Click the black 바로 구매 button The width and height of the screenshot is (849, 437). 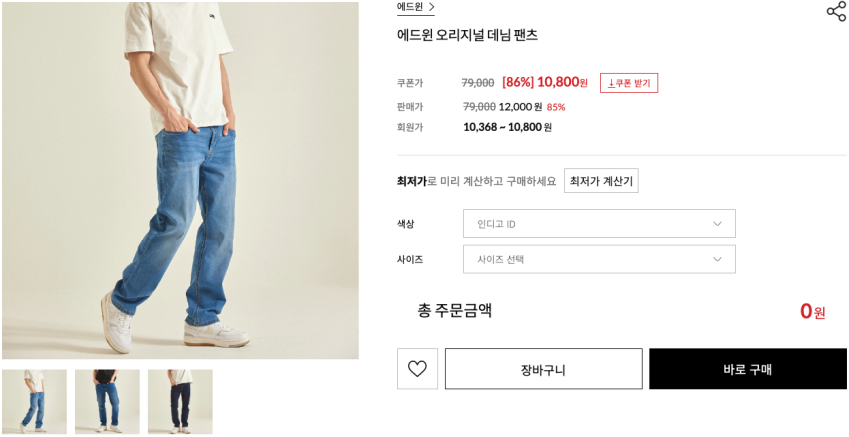(747, 369)
